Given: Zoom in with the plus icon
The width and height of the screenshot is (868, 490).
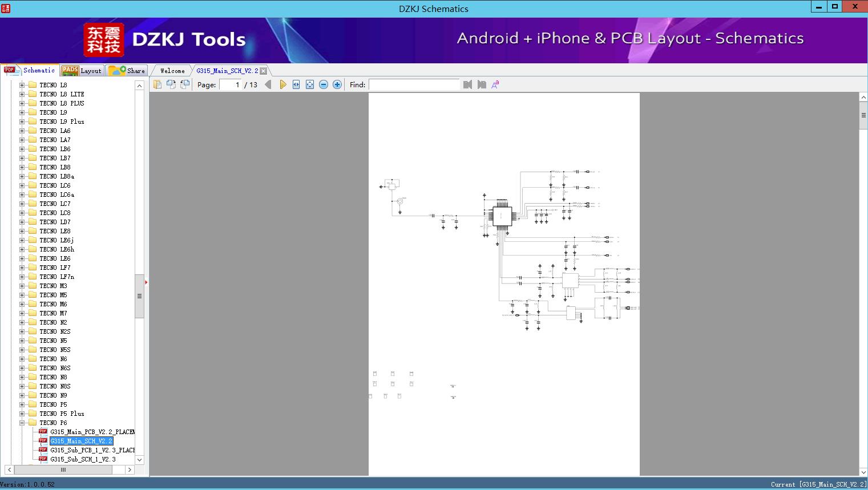Looking at the screenshot, I should 337,84.
